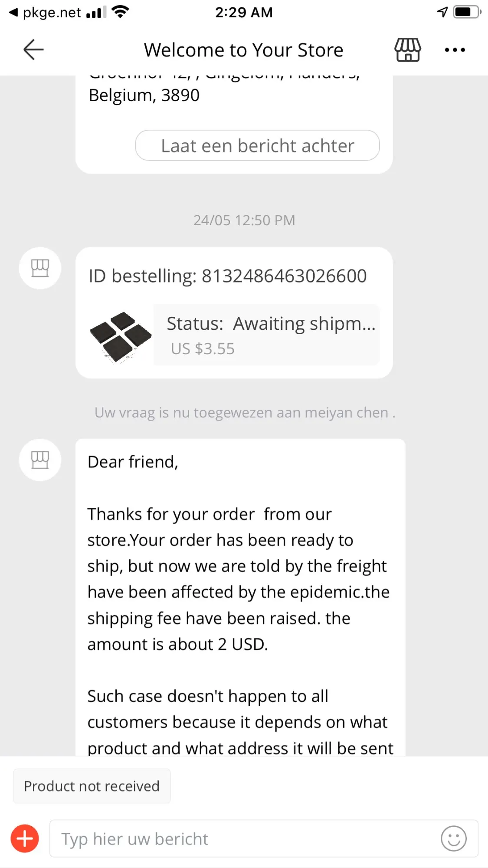Select the 'Product not received' quick reply
This screenshot has width=488, height=868.
[92, 786]
